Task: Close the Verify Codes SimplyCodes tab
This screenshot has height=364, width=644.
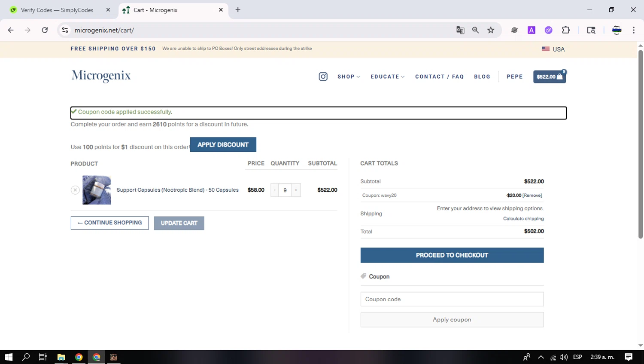Action: click(108, 10)
